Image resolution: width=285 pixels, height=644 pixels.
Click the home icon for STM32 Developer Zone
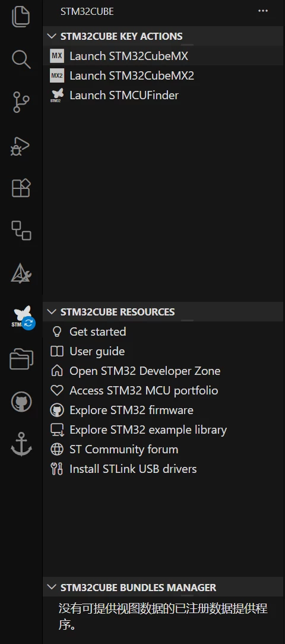coord(56,371)
